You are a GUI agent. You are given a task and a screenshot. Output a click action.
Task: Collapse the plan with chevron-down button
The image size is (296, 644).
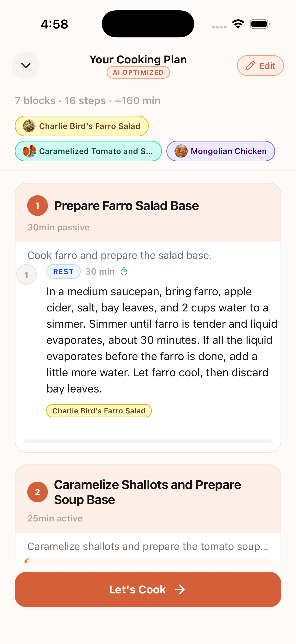click(x=26, y=66)
